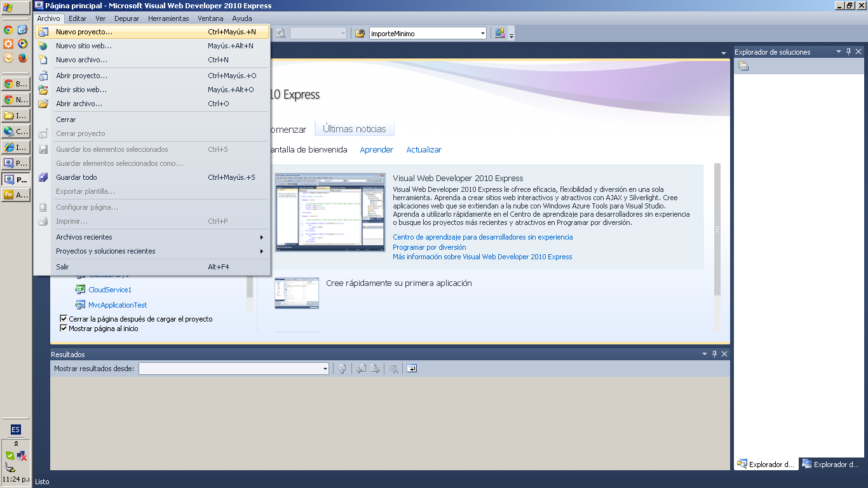Click the Abrir archivo folder icon
The height and width of the screenshot is (488, 868).
[43, 104]
